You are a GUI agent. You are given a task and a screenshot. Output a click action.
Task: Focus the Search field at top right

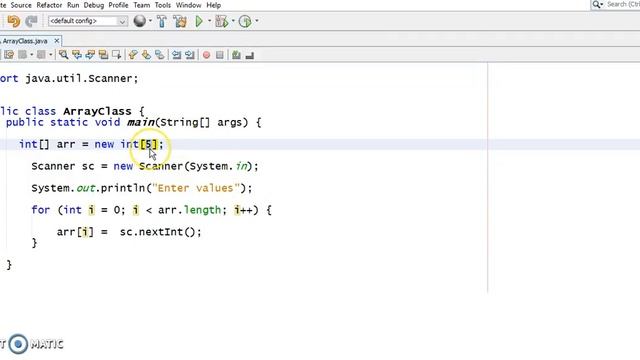(x=623, y=4)
